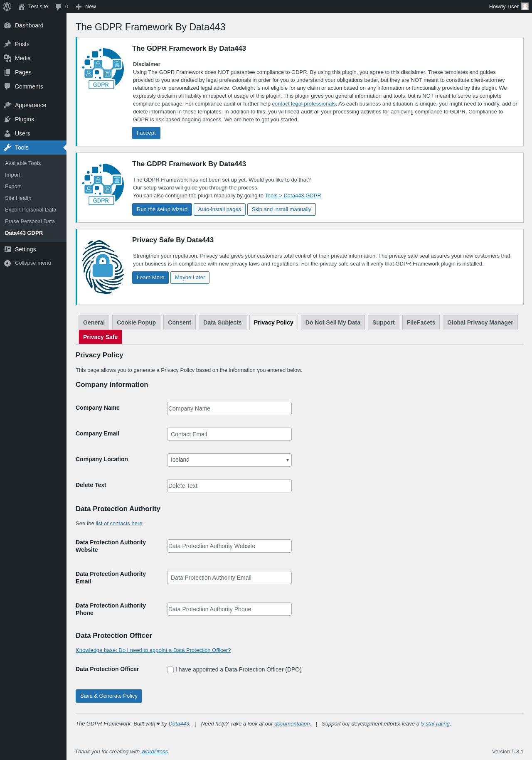
Task: Open the Export submenu item
Action: coord(13,187)
